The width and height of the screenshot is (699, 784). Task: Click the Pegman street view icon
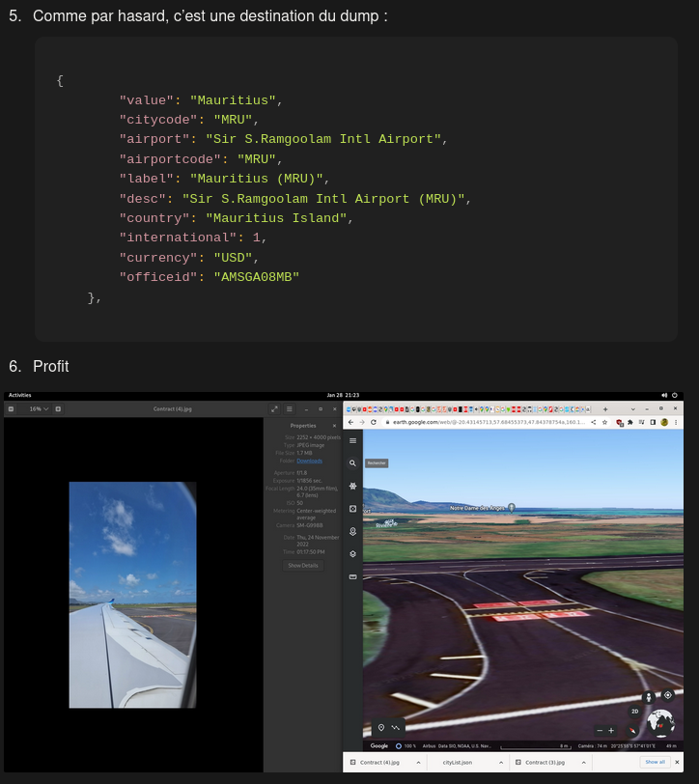click(x=648, y=696)
